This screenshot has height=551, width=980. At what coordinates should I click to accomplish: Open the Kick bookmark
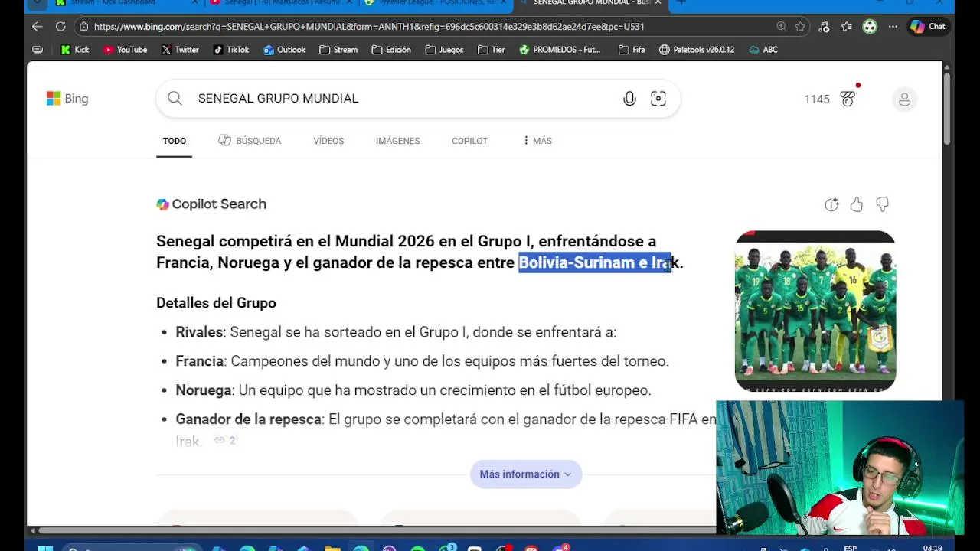pos(74,50)
